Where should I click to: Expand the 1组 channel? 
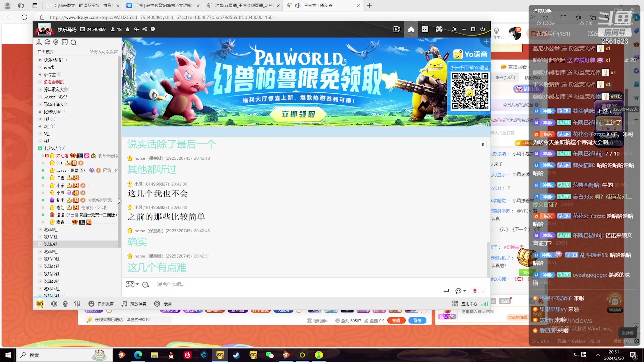(x=40, y=119)
